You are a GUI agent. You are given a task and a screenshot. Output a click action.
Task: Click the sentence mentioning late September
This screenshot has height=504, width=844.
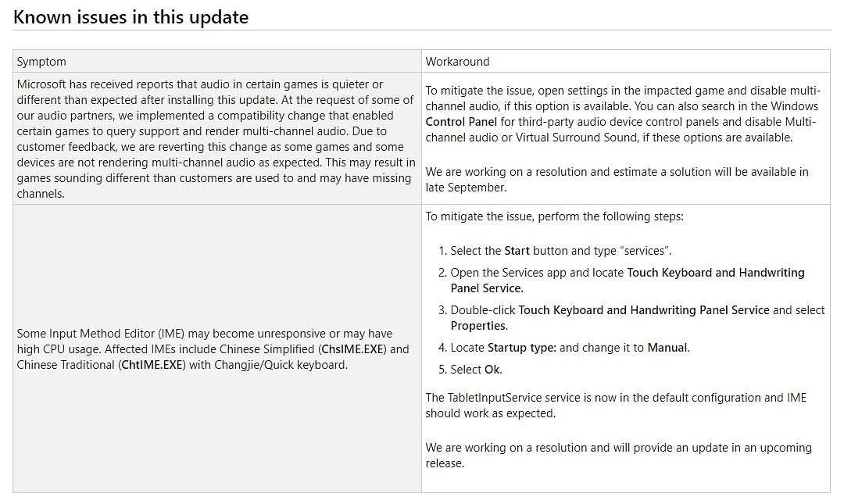click(x=617, y=180)
